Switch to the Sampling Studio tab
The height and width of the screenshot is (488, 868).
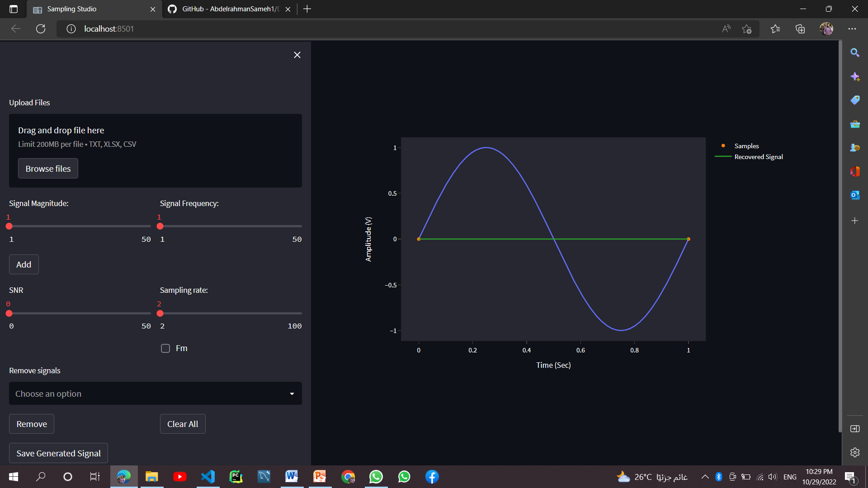[x=94, y=9]
